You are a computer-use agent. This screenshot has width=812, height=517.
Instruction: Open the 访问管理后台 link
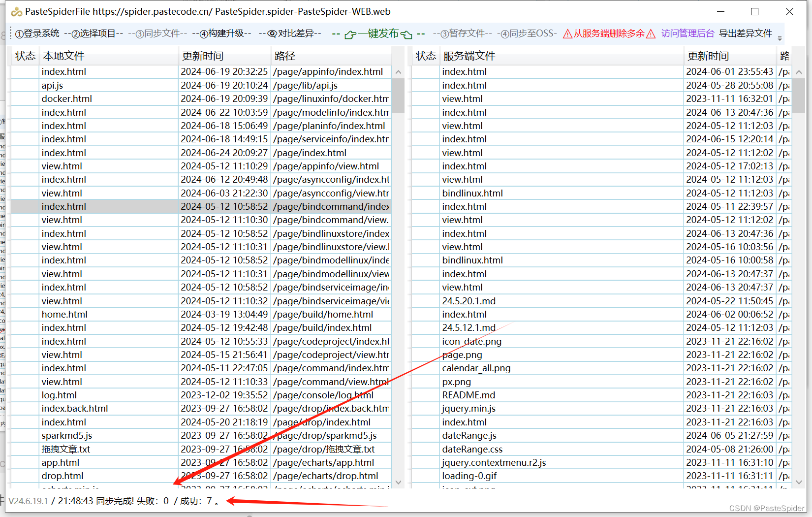coord(687,33)
